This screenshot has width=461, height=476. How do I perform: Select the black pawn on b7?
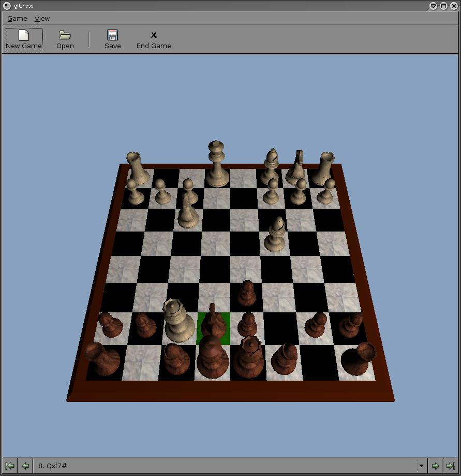(316, 325)
